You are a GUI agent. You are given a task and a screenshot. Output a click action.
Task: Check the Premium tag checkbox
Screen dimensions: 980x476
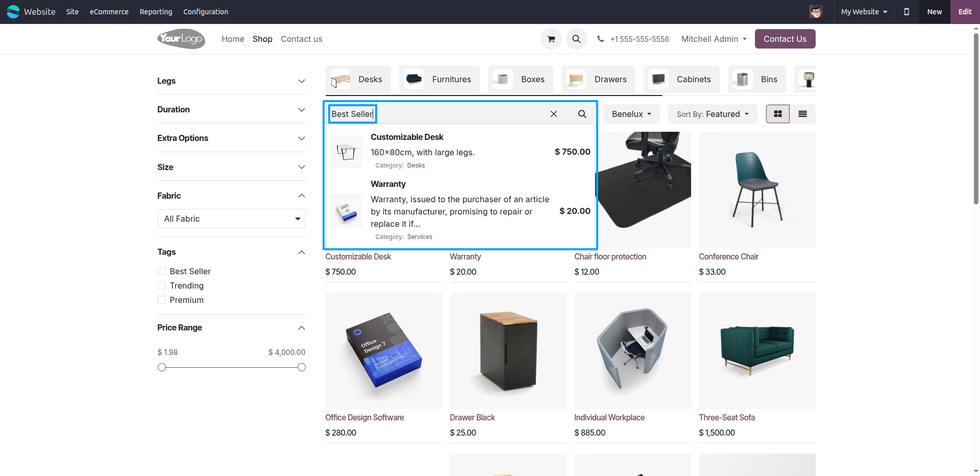pyautogui.click(x=162, y=300)
